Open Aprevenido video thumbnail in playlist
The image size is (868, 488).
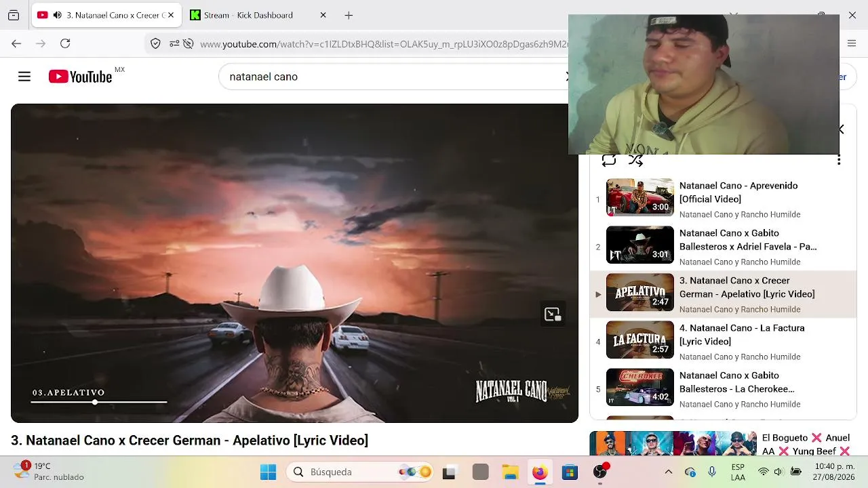coord(639,197)
